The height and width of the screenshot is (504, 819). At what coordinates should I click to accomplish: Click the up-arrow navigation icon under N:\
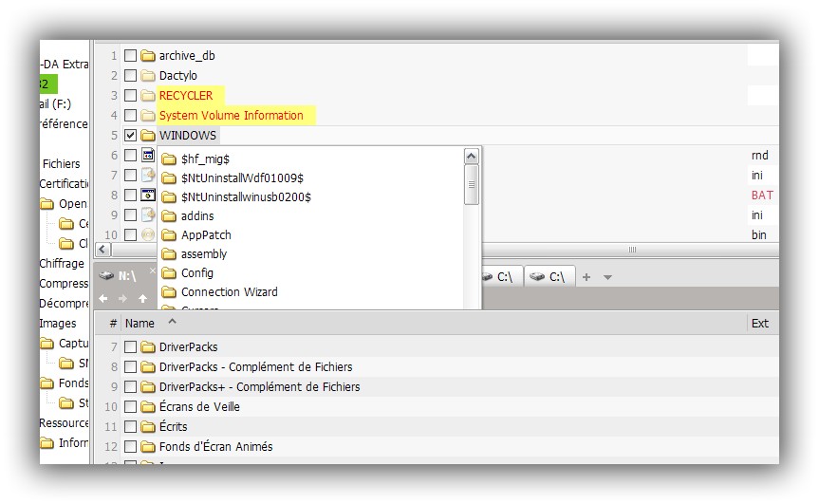(x=142, y=298)
